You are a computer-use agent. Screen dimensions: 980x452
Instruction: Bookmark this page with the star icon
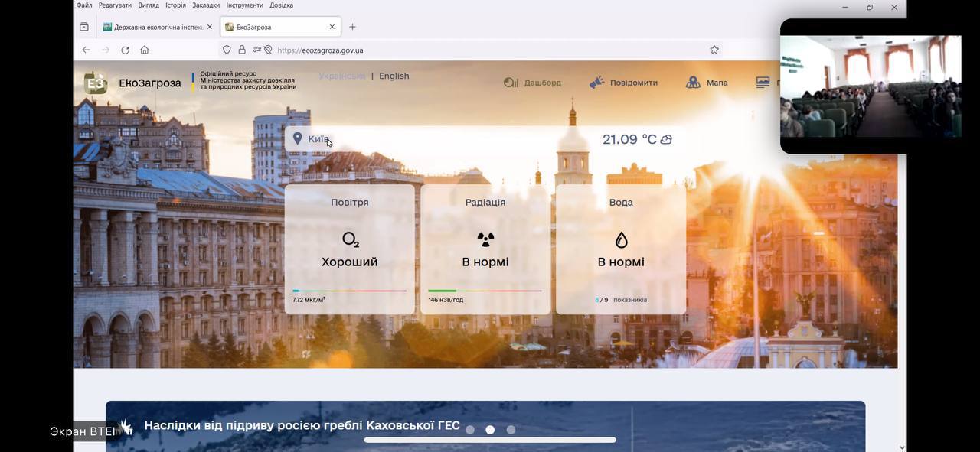click(x=714, y=50)
